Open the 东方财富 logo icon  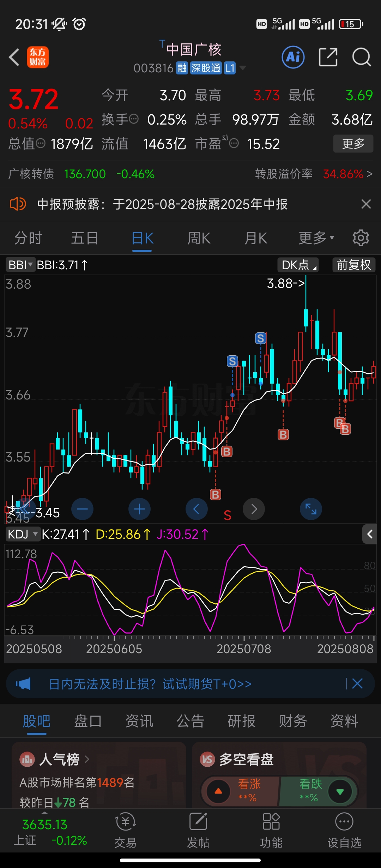click(38, 57)
